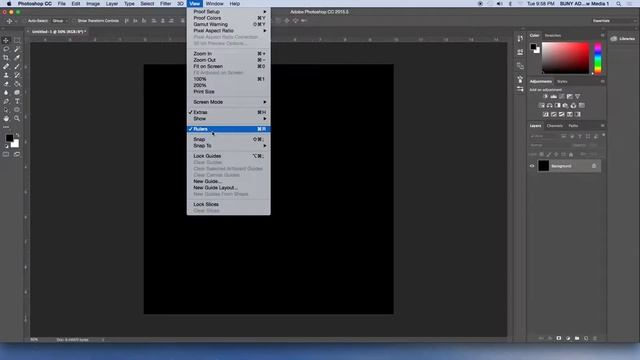Select the Lasso tool

(6, 49)
